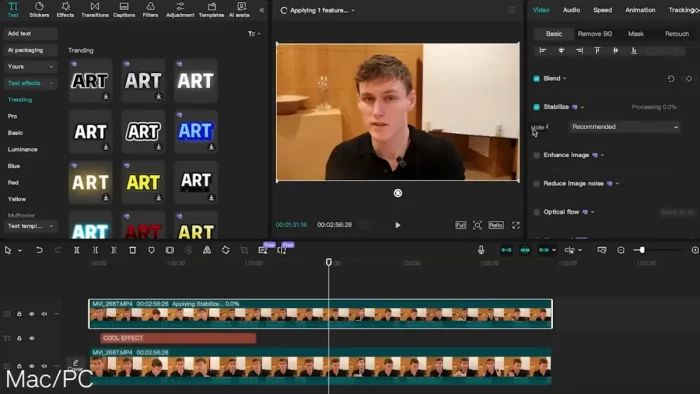Click the undo arrow in timeline toolbar
Viewport: 700px width, 394px height.
click(x=39, y=250)
